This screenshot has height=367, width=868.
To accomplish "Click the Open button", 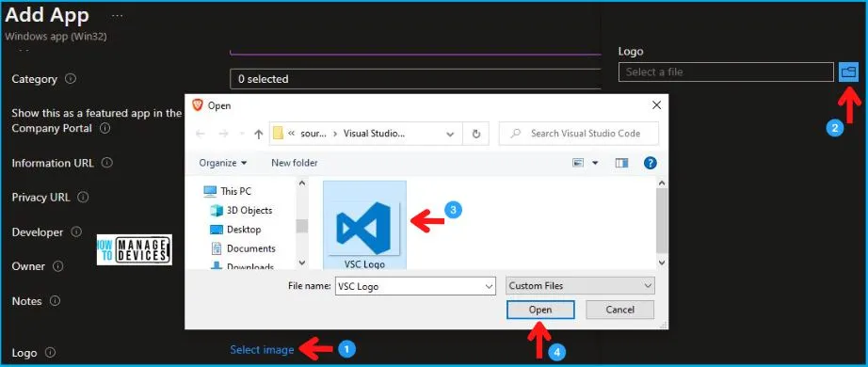I will tap(540, 310).
